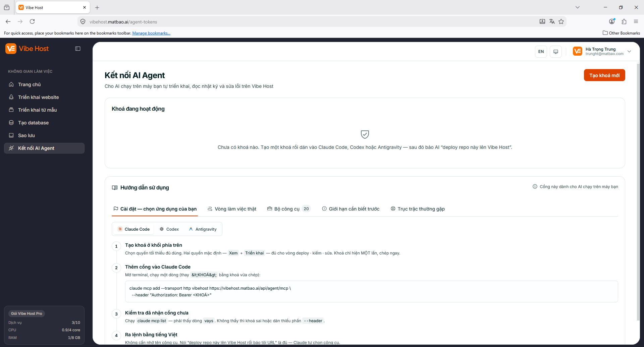
Task: Click the home icon beside Trang chủ
Action: tap(11, 84)
